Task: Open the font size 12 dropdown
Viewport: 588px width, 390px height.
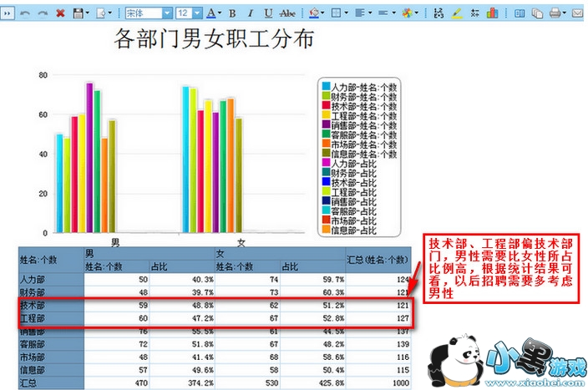Action: (198, 13)
